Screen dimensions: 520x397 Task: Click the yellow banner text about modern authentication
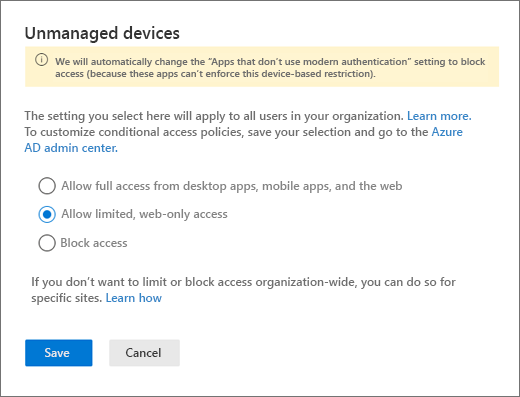[x=270, y=67]
